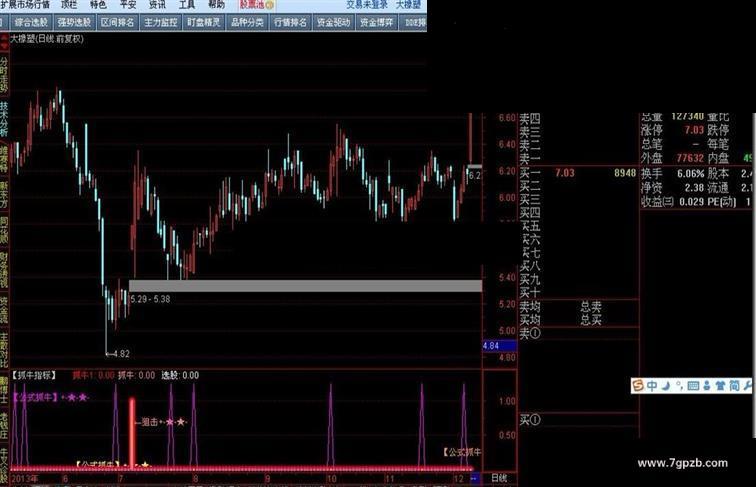Open the 股票池 link
Viewport: 756px width, 487px height.
257,4
